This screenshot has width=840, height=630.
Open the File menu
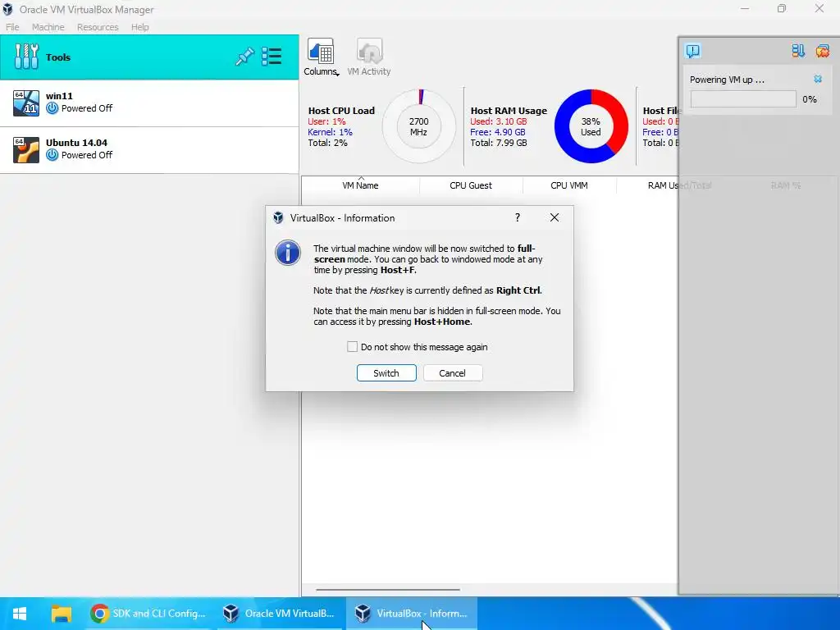tap(12, 27)
